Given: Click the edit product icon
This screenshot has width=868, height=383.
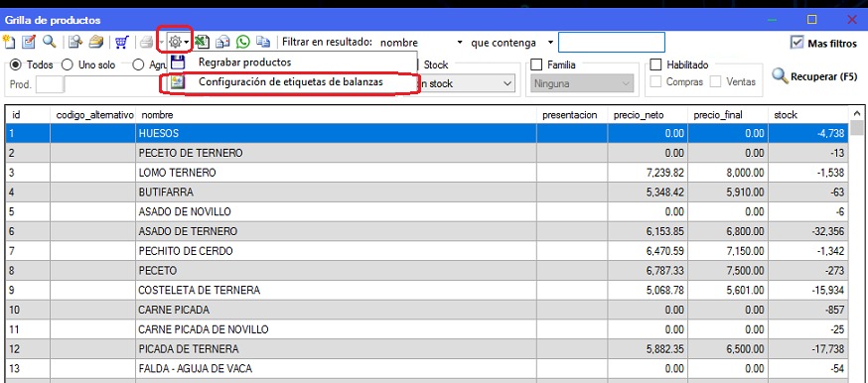Looking at the screenshot, I should click(x=28, y=42).
